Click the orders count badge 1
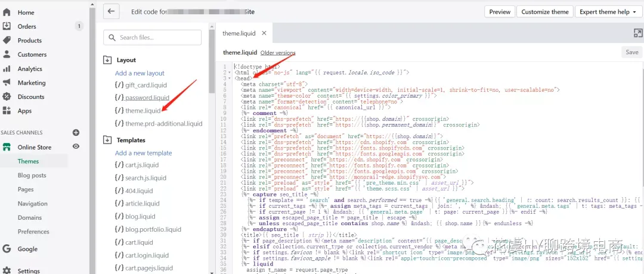644x274 pixels. pyautogui.click(x=79, y=26)
